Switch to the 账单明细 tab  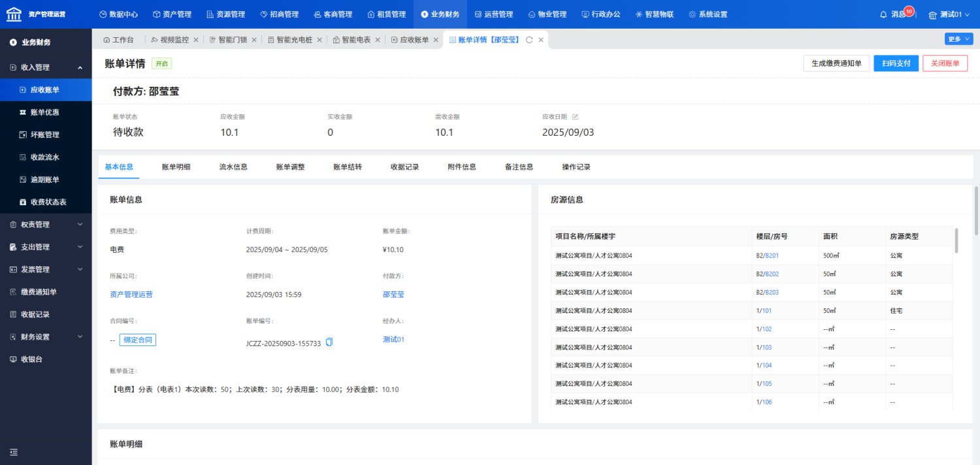point(176,167)
